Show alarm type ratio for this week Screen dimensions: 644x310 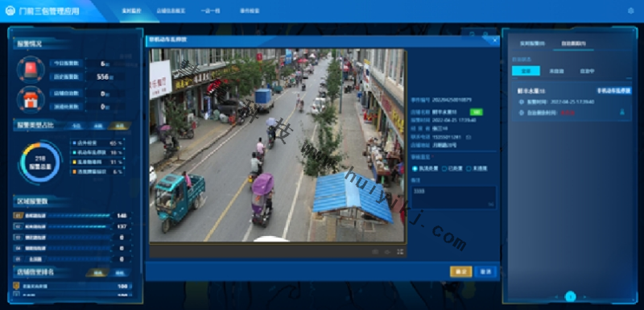point(97,126)
